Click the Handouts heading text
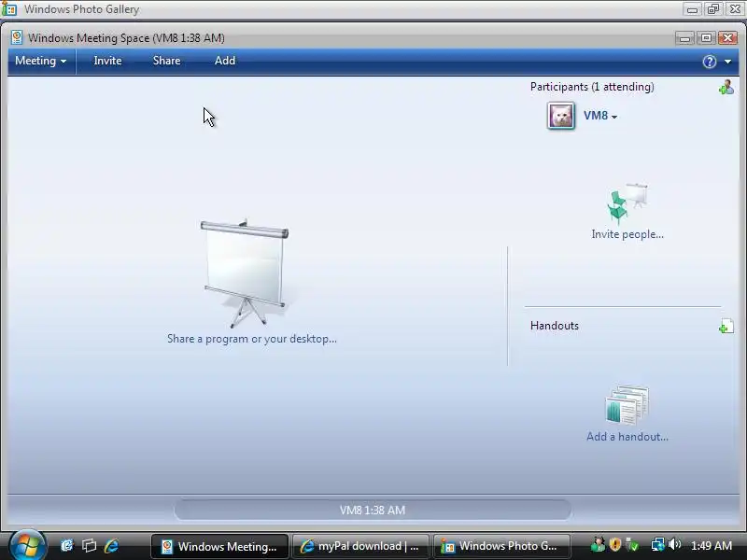This screenshot has width=747, height=560. [x=555, y=326]
